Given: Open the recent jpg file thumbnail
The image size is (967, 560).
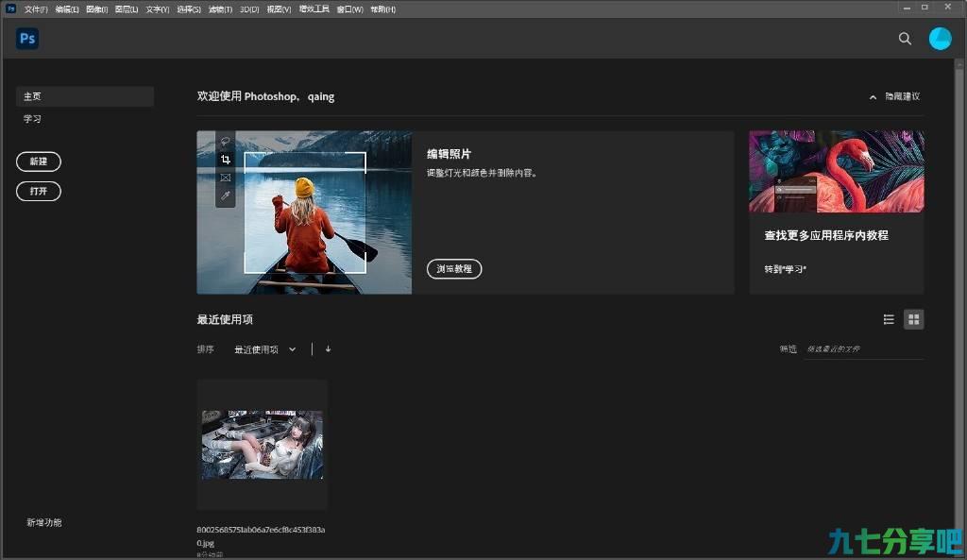Looking at the screenshot, I should point(263,445).
